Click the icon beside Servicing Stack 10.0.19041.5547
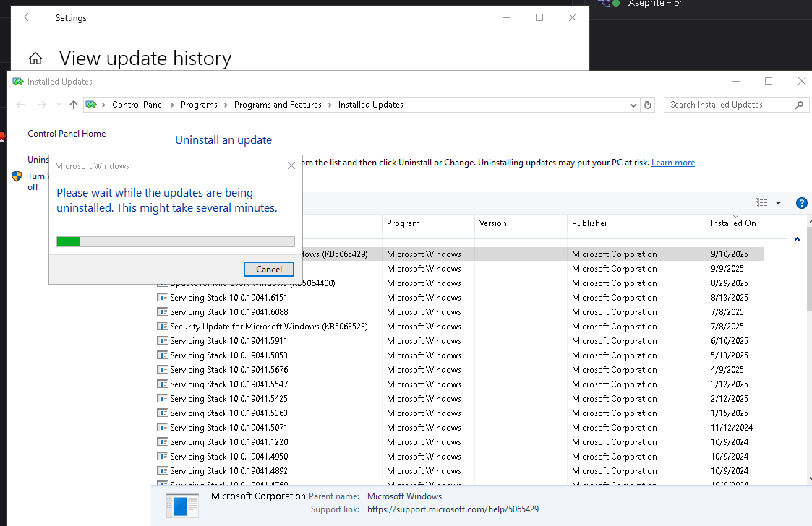The height and width of the screenshot is (526, 812). tap(163, 384)
